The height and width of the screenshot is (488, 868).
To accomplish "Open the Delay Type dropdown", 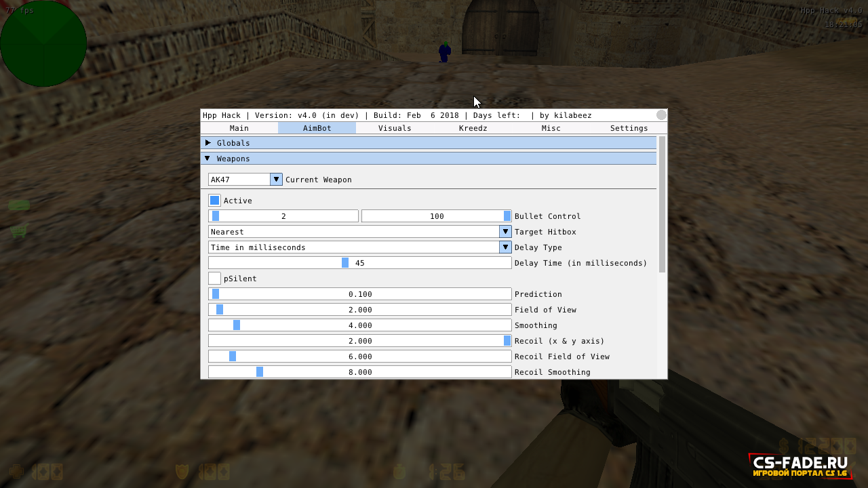I will click(360, 247).
